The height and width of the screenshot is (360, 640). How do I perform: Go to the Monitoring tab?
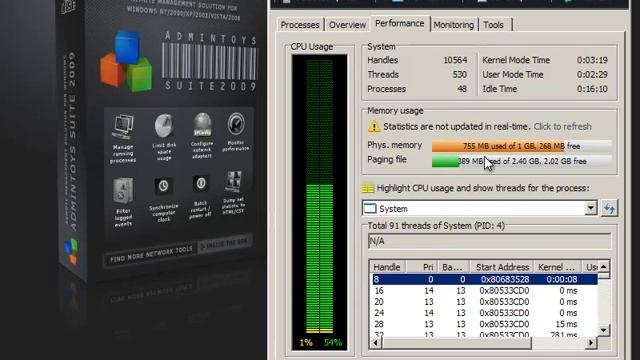[453, 25]
